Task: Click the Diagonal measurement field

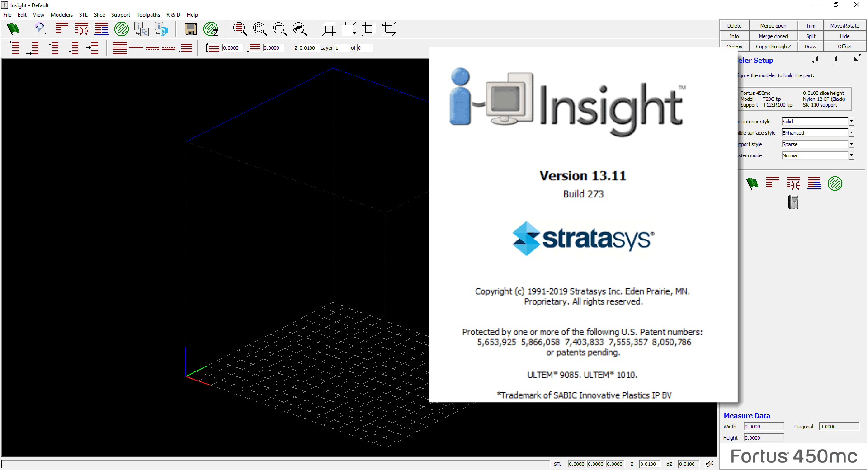Action: [839, 427]
